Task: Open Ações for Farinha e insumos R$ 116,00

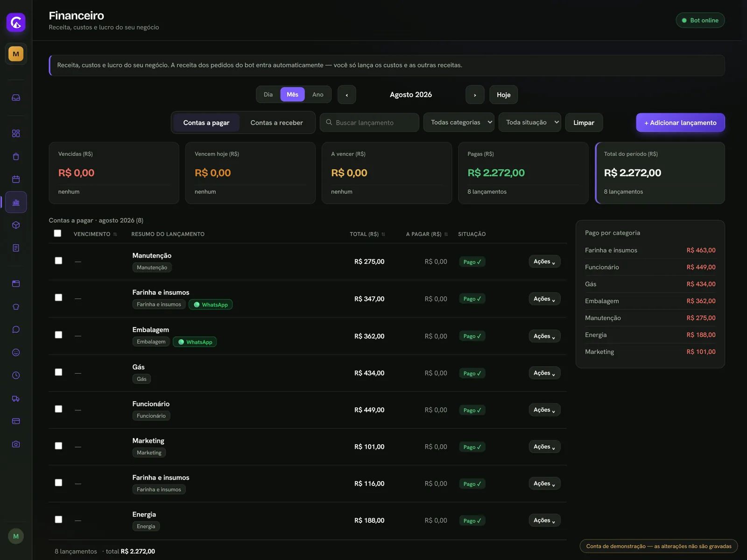Action: coord(544,483)
